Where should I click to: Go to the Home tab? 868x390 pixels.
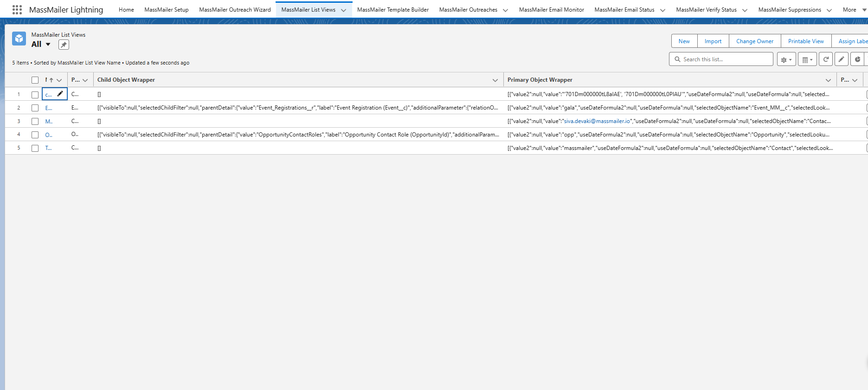[x=126, y=10]
